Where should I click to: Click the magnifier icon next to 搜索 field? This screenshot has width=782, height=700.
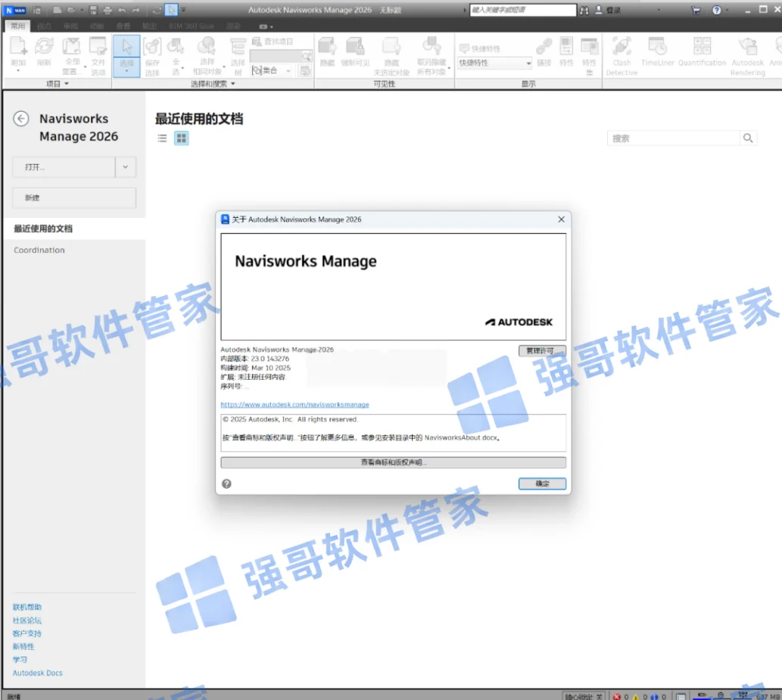[x=748, y=138]
